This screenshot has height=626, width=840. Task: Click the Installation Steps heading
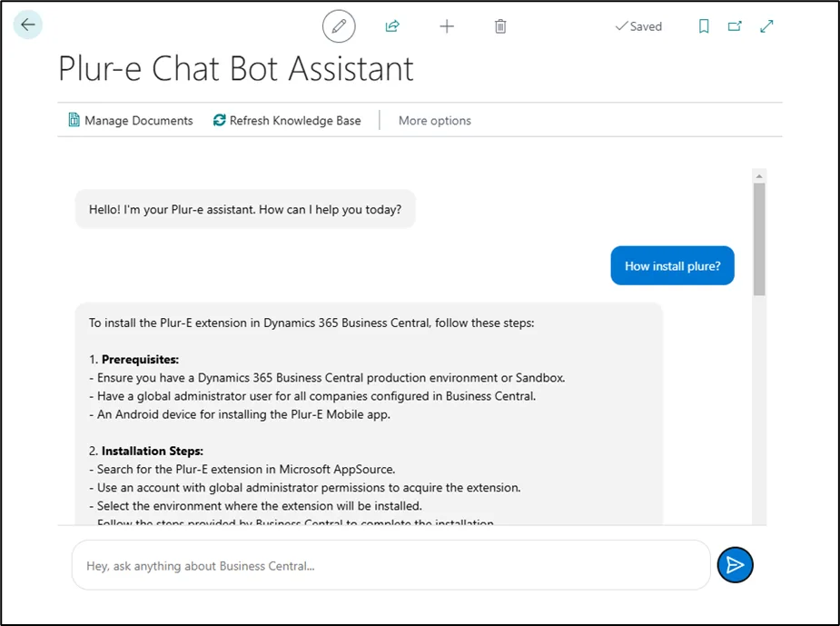pyautogui.click(x=153, y=451)
